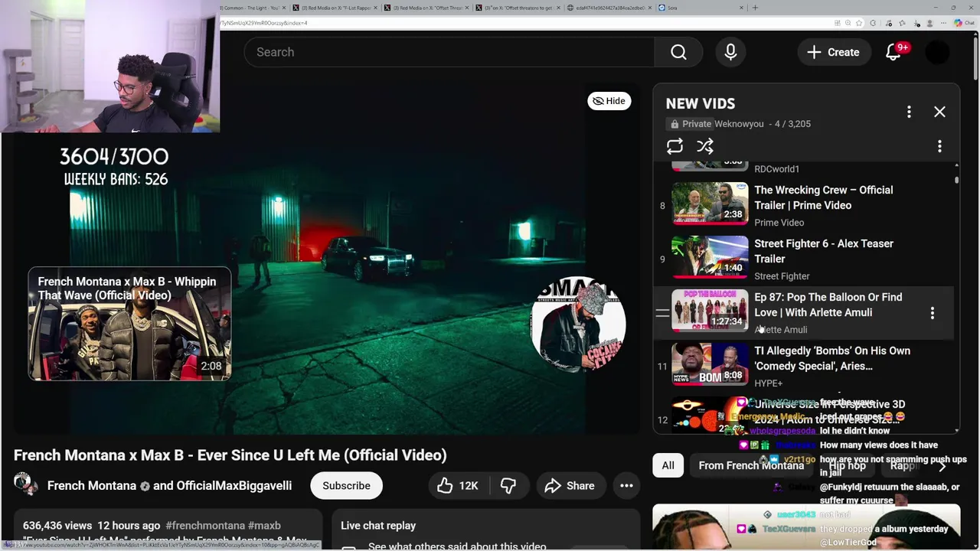Toggle shuffle playlist
Viewport: 980px width, 551px height.
(x=705, y=146)
